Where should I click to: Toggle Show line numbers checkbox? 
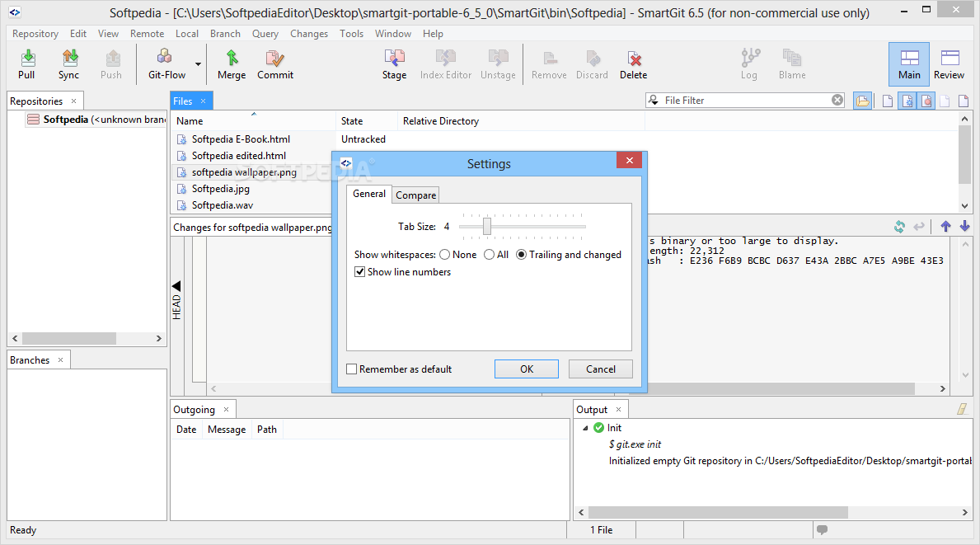point(360,272)
